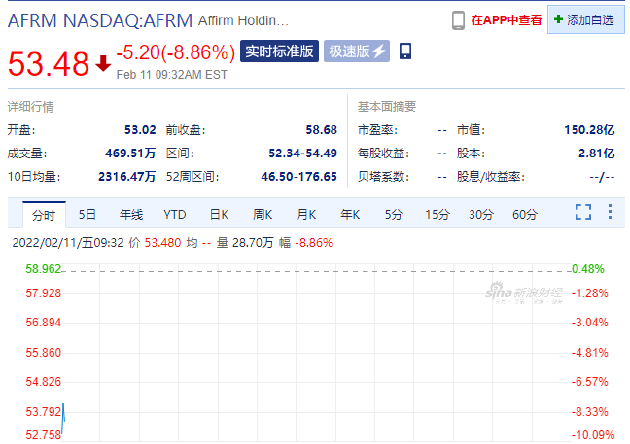Click the phone icon beside 在APP中查看
The width and height of the screenshot is (630, 444).
point(458,20)
